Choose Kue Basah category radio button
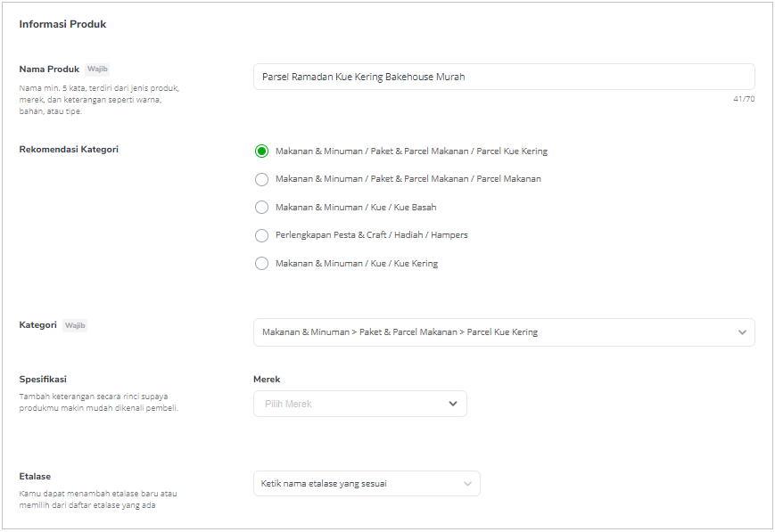Viewport: 775px width, 532px height. point(261,208)
